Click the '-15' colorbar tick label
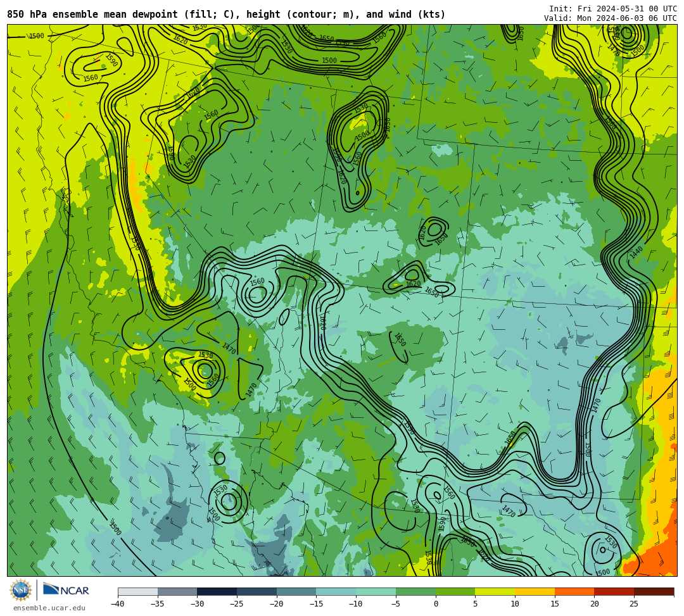Viewport: 684px width, 616px height. pos(316,604)
